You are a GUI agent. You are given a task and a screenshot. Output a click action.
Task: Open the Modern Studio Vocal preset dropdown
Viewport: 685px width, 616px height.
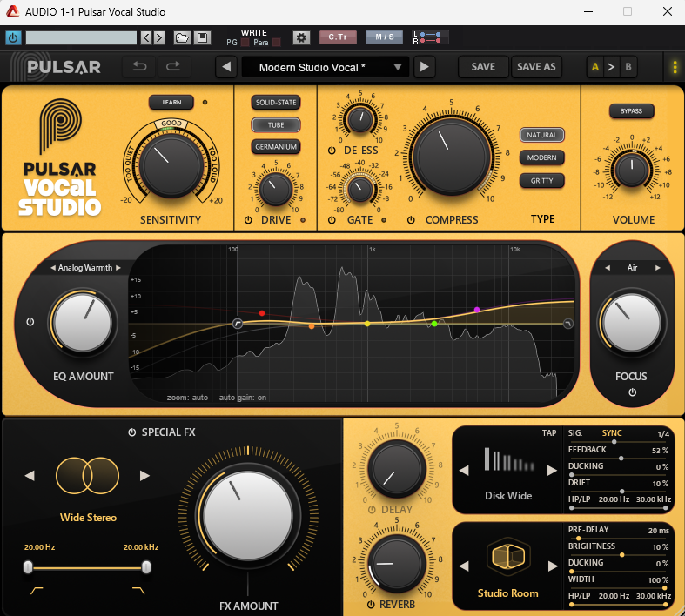326,67
